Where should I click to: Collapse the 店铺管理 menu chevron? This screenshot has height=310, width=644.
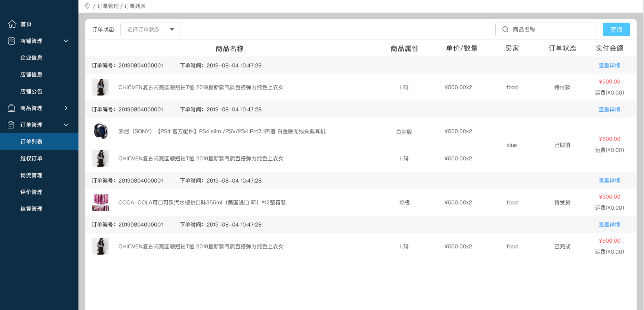(66, 41)
